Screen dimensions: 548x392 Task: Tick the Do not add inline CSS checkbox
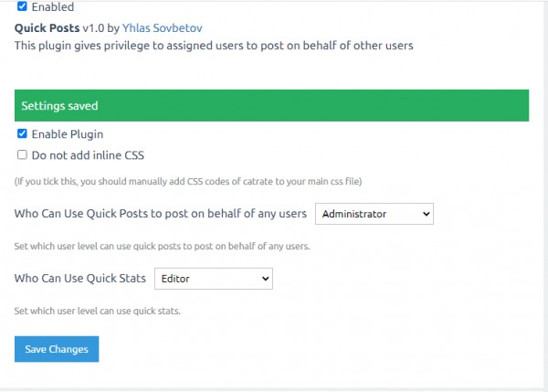point(22,155)
